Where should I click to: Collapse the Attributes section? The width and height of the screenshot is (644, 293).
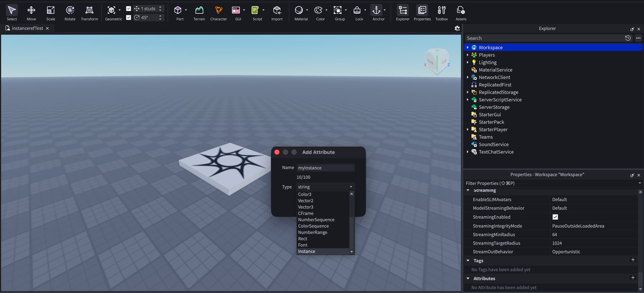coord(468,279)
